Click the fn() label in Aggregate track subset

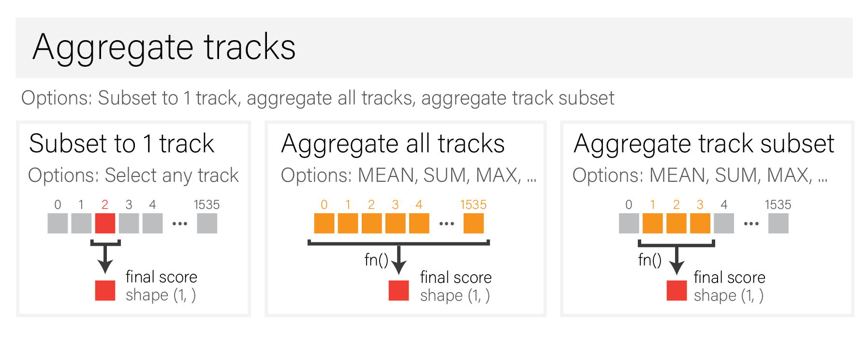(649, 260)
